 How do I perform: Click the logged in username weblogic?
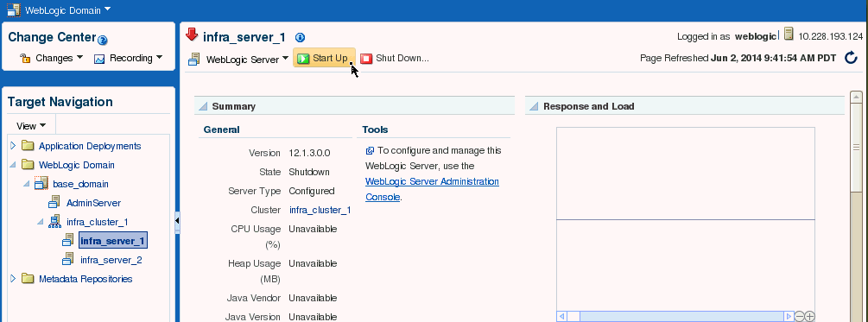click(756, 36)
